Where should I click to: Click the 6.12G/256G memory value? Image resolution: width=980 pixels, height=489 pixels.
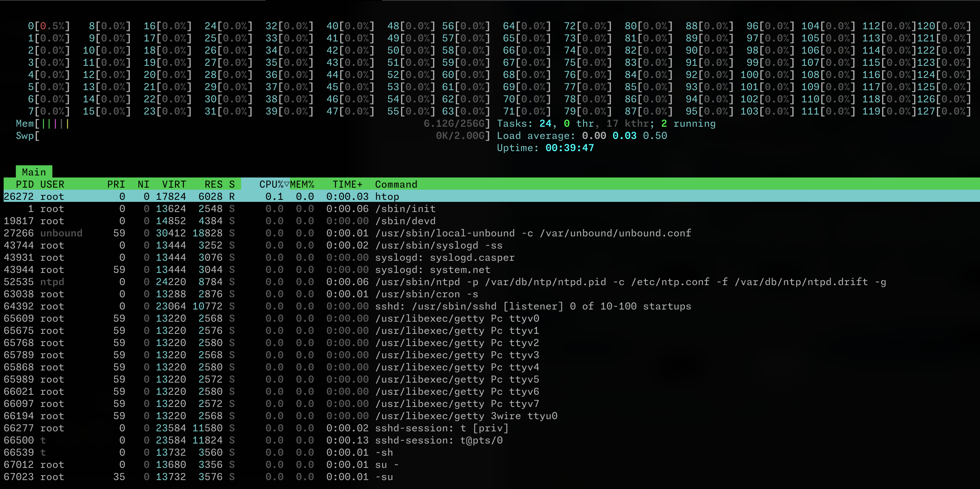pyautogui.click(x=455, y=123)
